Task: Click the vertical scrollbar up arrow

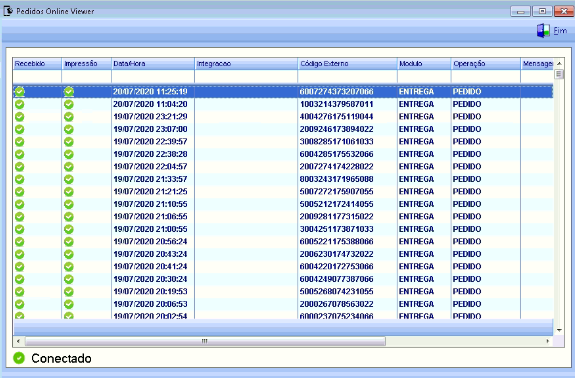Action: click(559, 63)
